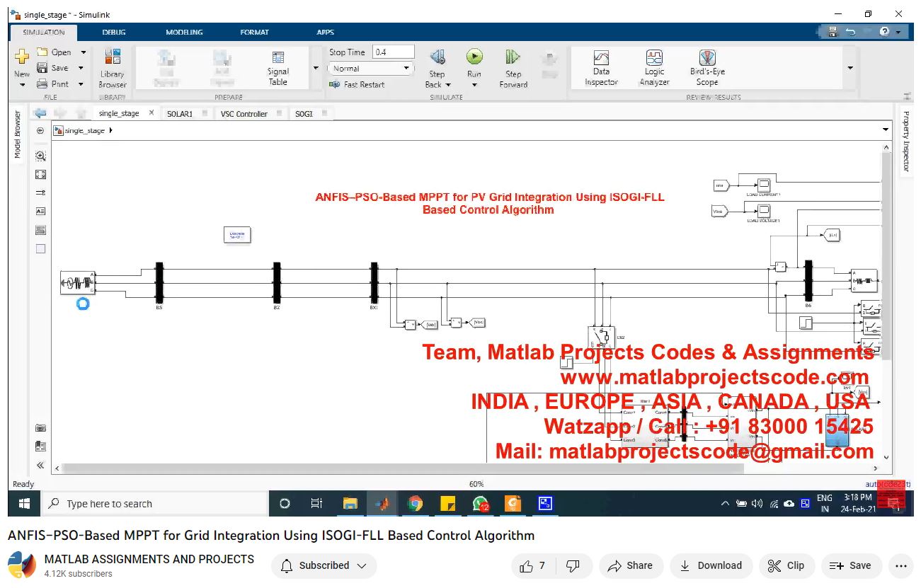The height and width of the screenshot is (588, 921).
Task: Expand the Print dropdown arrow
Action: click(81, 84)
